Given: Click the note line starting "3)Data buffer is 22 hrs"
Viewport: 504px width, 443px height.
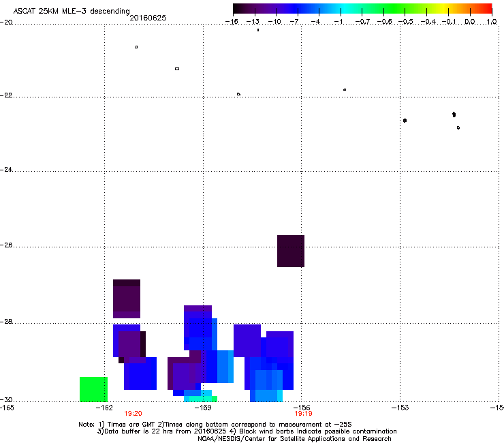Looking at the screenshot, I should coord(247,431).
